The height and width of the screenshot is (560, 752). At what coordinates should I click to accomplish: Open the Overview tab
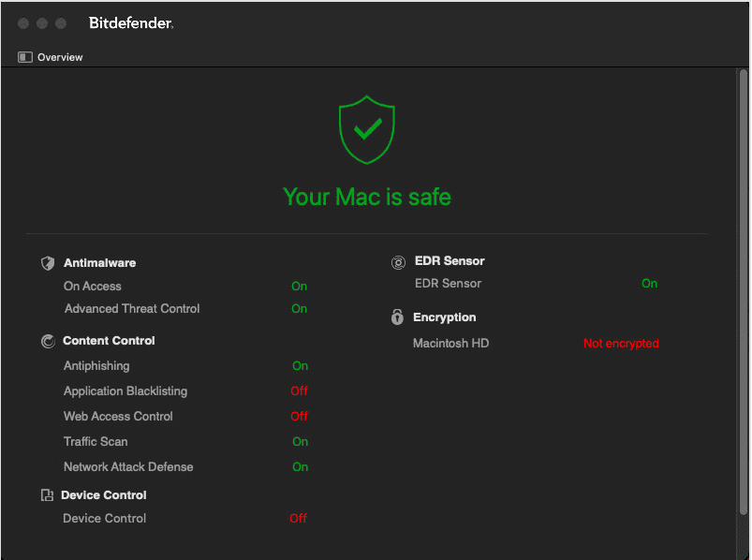click(x=60, y=57)
